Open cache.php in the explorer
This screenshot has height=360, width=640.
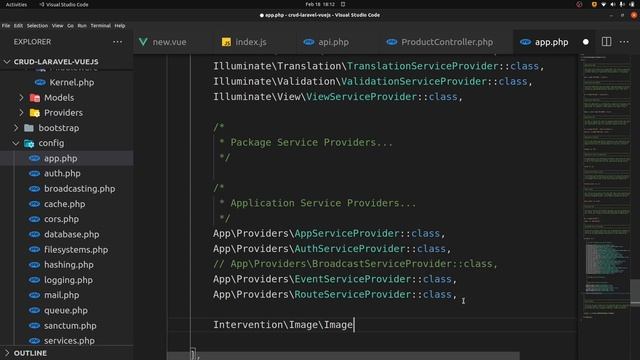[64, 204]
